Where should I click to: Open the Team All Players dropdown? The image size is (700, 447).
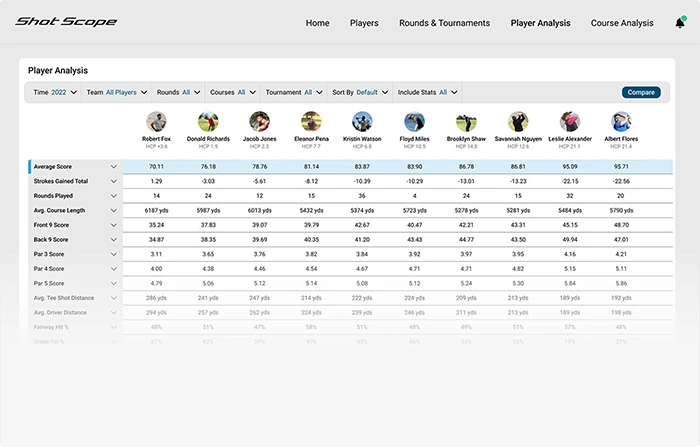[117, 92]
